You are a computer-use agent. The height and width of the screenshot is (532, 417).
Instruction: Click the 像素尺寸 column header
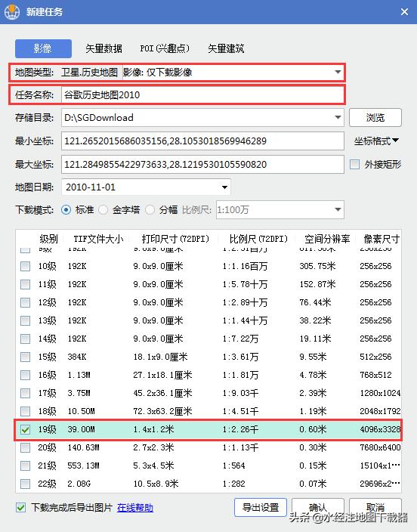(381, 239)
